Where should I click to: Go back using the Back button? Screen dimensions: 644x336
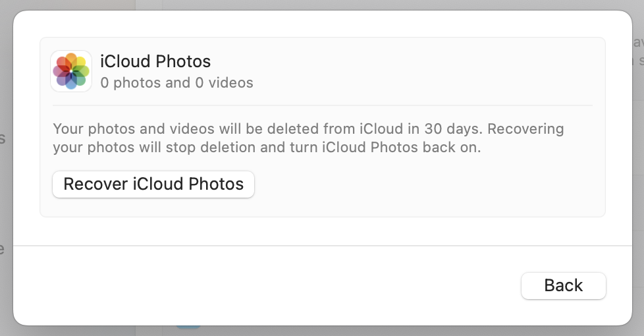[x=563, y=285]
